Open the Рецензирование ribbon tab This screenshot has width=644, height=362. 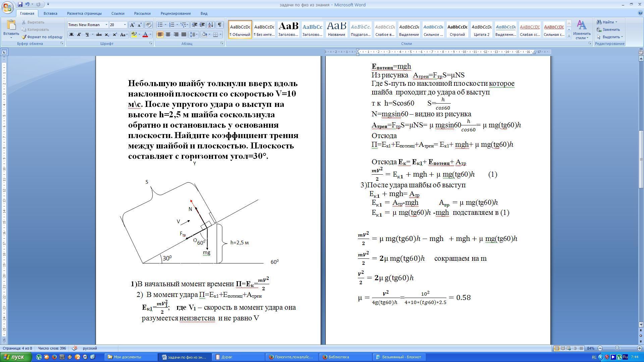click(175, 13)
